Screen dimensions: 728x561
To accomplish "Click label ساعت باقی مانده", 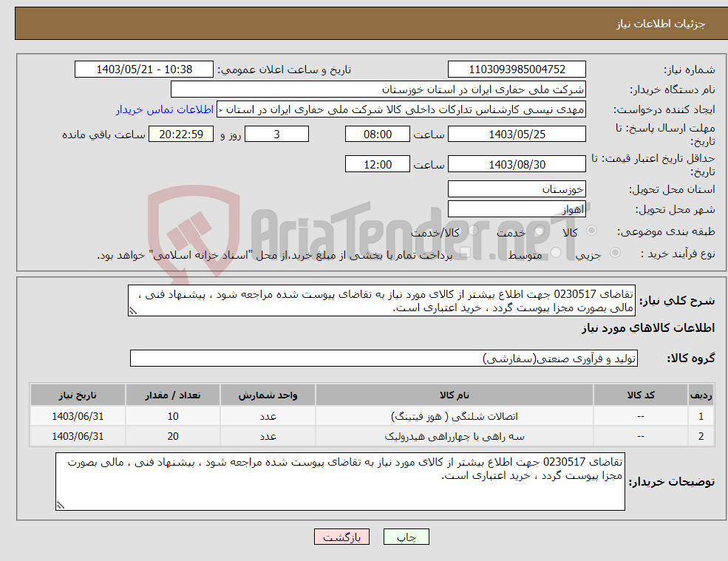I will click(x=103, y=135).
